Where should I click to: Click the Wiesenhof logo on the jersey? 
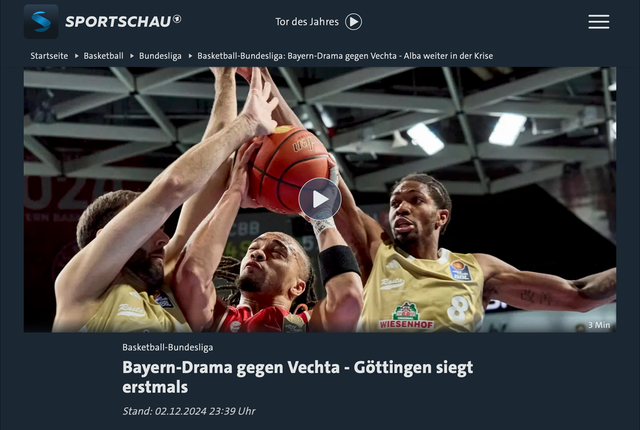tap(406, 316)
